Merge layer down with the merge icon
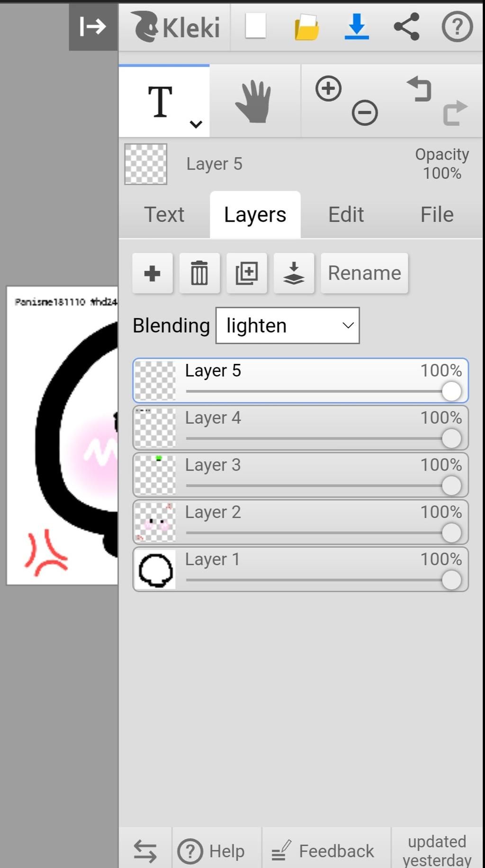This screenshot has width=485, height=868. (x=294, y=273)
